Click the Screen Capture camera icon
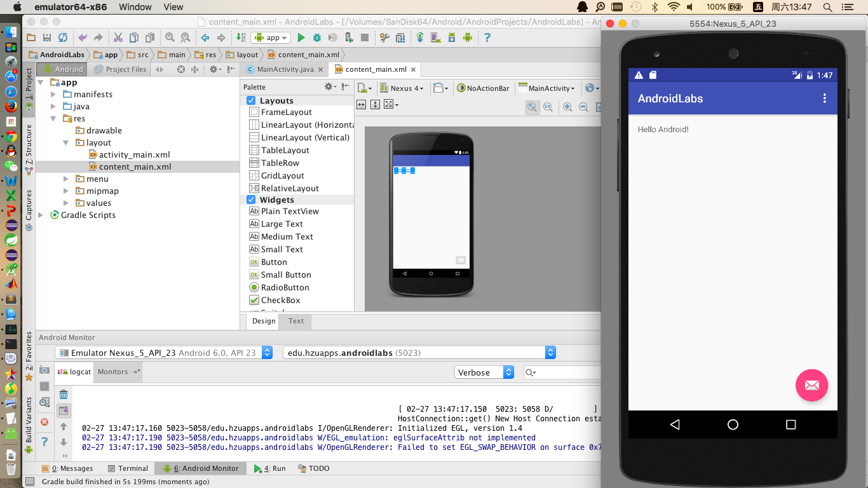 pos(44,370)
